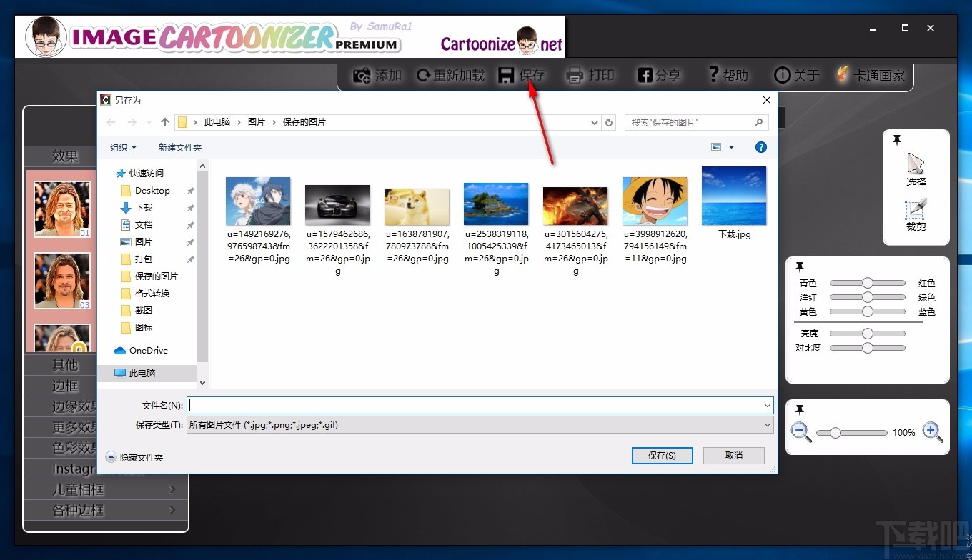The height and width of the screenshot is (560, 972).
Task: Open the 色彩效果 category tab
Action: pyautogui.click(x=74, y=448)
